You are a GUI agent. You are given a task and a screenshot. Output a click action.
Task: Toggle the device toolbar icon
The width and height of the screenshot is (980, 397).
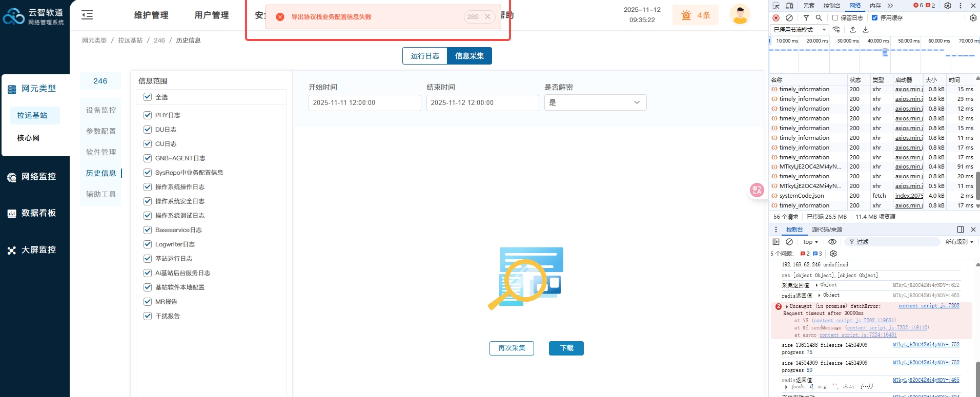(789, 6)
